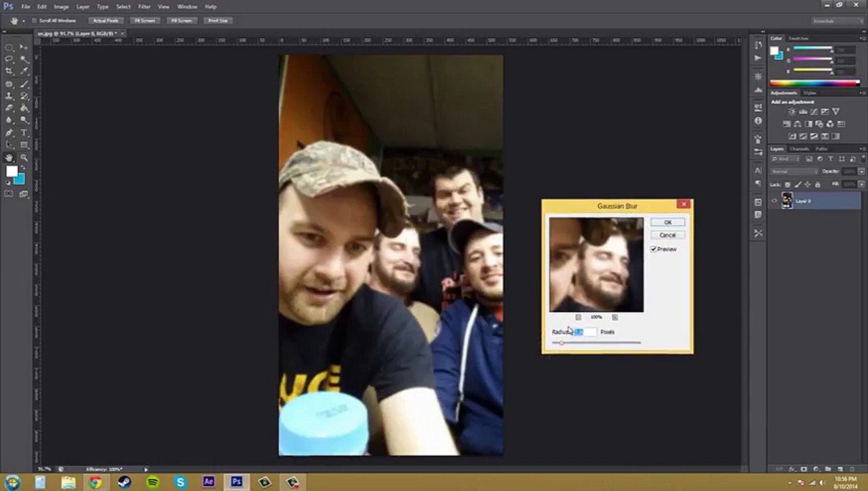Toggle lock all padlock icon
The width and height of the screenshot is (868, 491).
coord(818,184)
